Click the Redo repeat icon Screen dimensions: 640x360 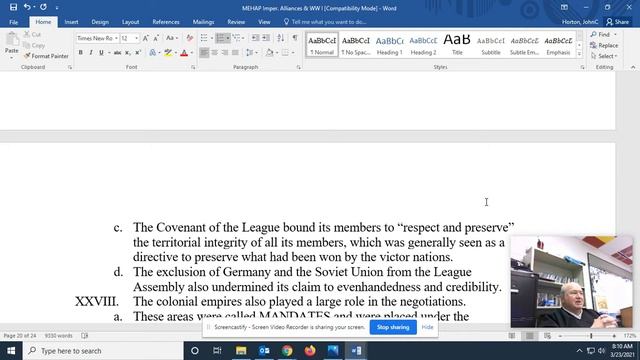point(43,7)
